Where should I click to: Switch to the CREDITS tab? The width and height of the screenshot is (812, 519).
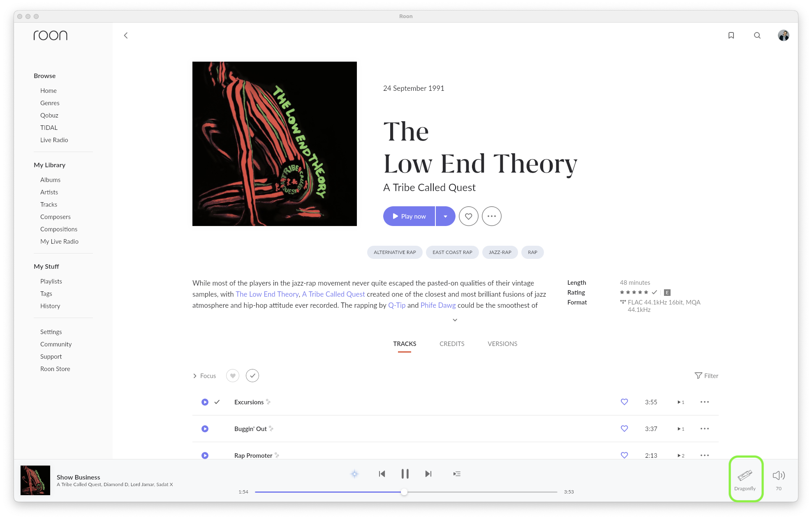click(452, 344)
